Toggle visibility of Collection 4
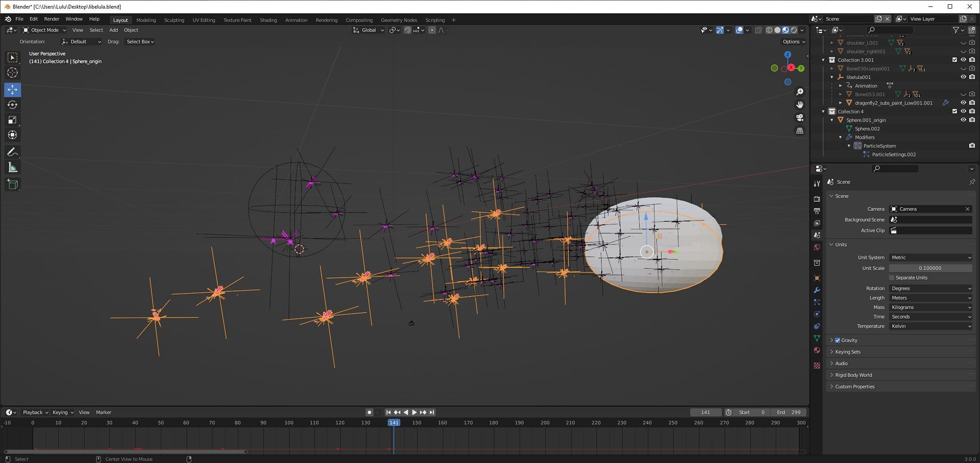Image resolution: width=980 pixels, height=463 pixels. [963, 111]
